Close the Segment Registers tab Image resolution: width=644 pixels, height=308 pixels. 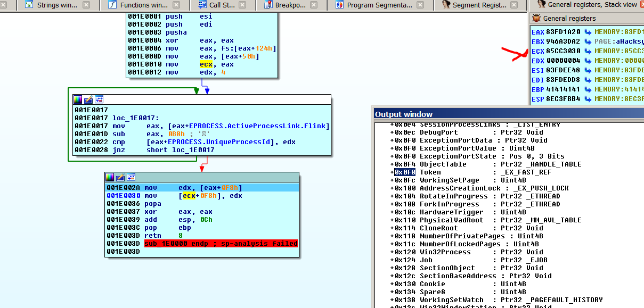pos(515,5)
